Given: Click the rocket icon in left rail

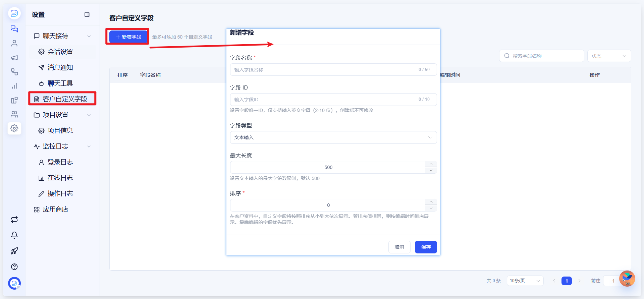Looking at the screenshot, I should 14,251.
